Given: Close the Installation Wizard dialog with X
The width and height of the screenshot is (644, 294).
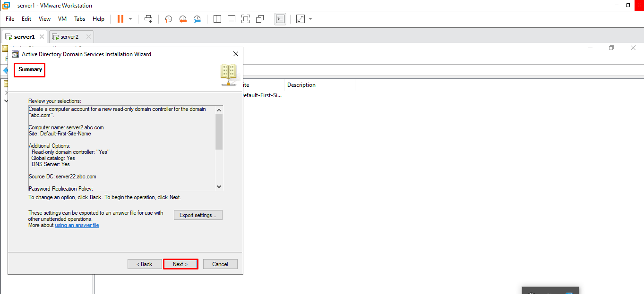Looking at the screenshot, I should (x=236, y=54).
